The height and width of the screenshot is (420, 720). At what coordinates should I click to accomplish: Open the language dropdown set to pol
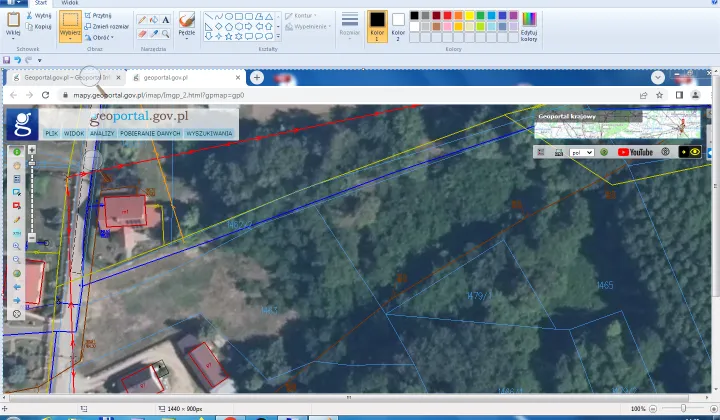click(x=581, y=152)
